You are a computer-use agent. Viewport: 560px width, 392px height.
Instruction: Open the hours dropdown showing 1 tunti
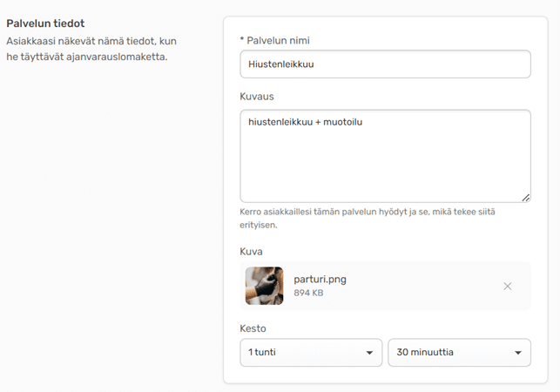310,353
